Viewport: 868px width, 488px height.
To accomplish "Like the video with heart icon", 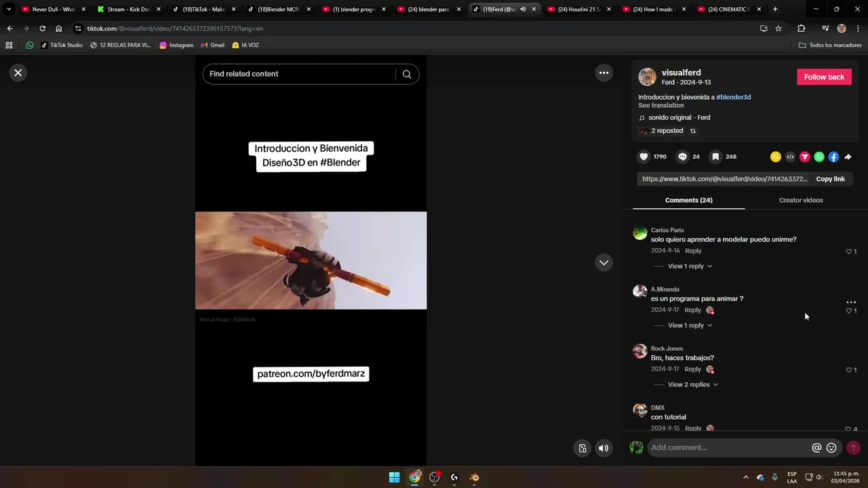I will click(x=644, y=157).
